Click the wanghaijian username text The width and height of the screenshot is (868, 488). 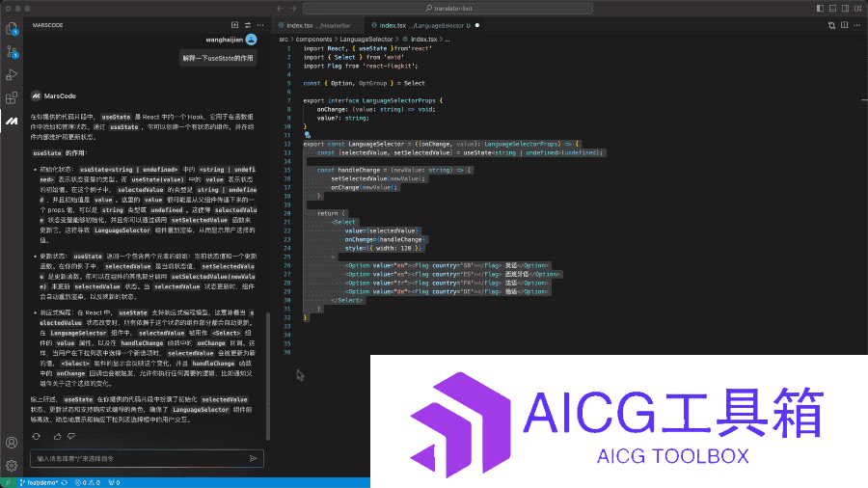(224, 40)
